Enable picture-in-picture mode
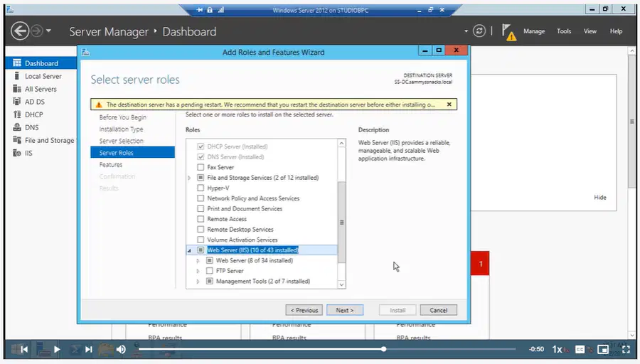 pos(603,349)
